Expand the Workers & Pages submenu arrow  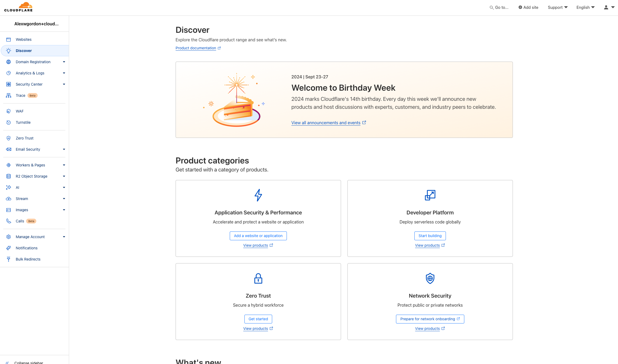tap(64, 165)
